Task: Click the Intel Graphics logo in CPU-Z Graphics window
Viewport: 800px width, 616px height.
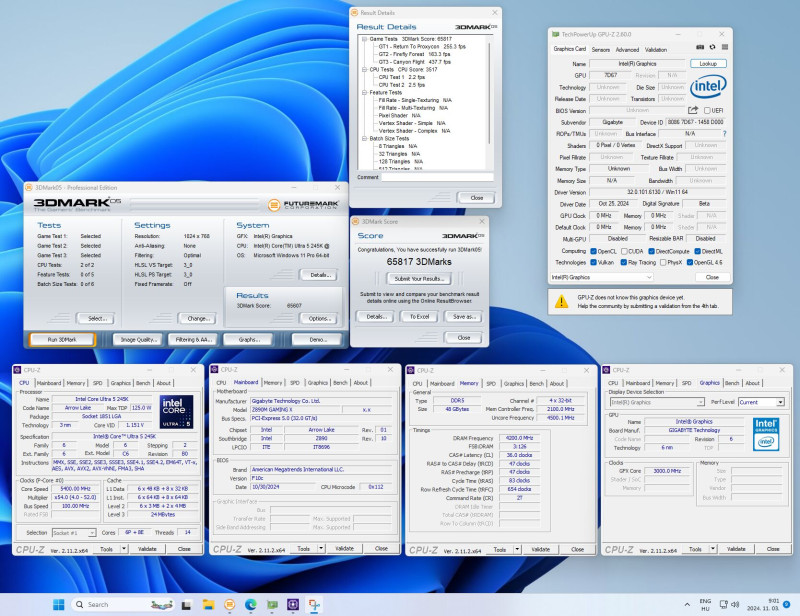Action: [766, 434]
